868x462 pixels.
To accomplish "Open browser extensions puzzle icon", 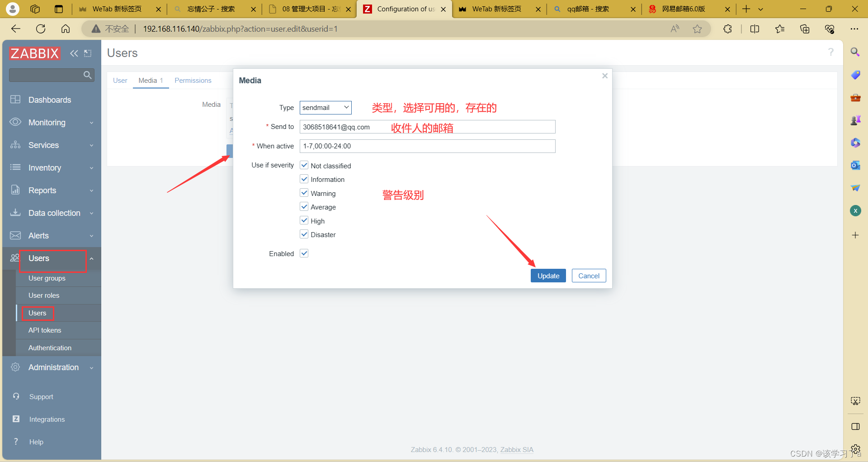I will click(727, 29).
